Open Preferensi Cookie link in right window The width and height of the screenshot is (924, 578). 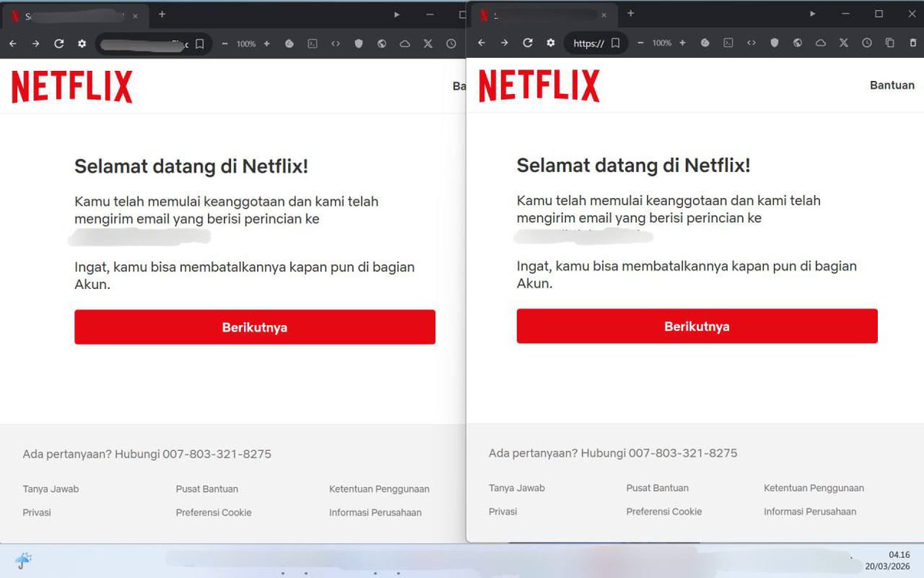(x=664, y=511)
